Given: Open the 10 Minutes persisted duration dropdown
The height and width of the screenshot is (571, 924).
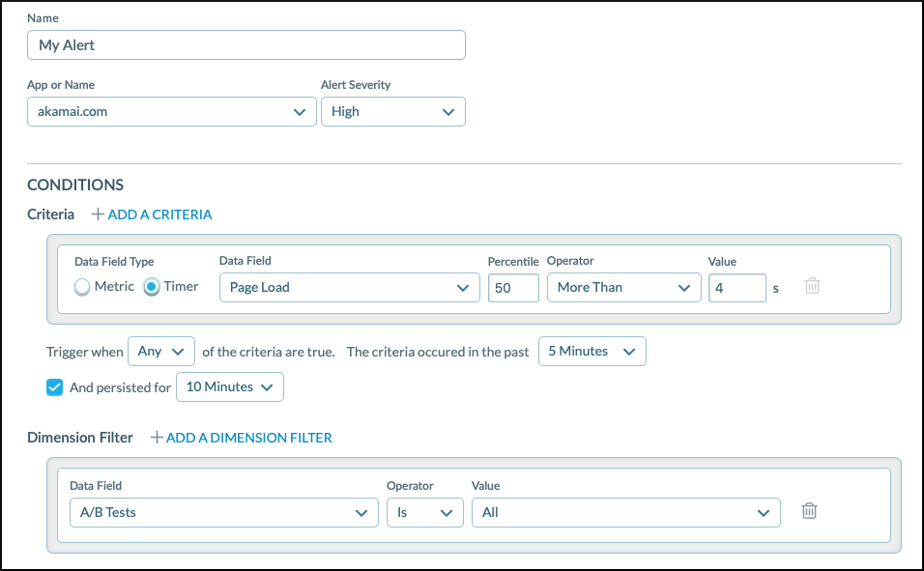Looking at the screenshot, I should tap(230, 387).
